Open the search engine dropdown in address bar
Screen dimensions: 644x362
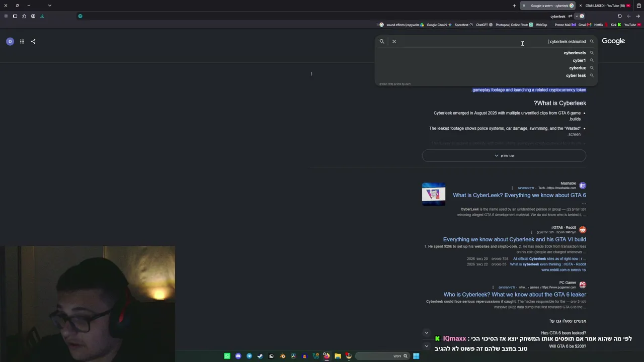(x=580, y=16)
